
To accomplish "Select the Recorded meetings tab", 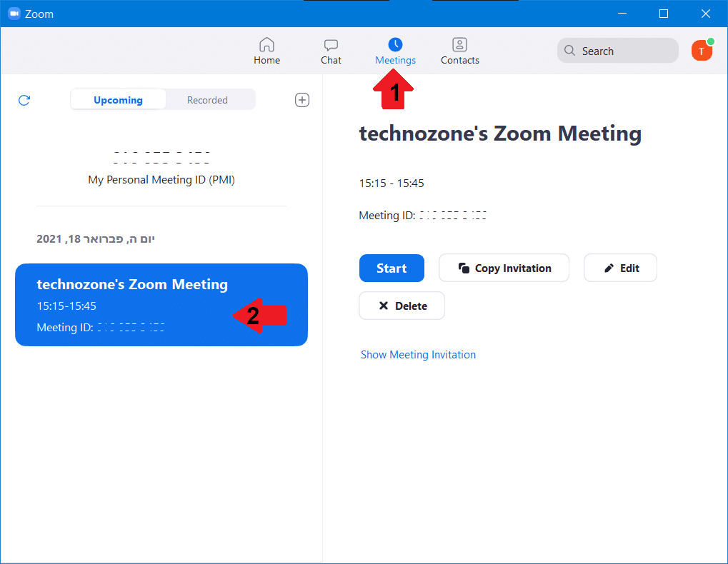I will point(207,100).
